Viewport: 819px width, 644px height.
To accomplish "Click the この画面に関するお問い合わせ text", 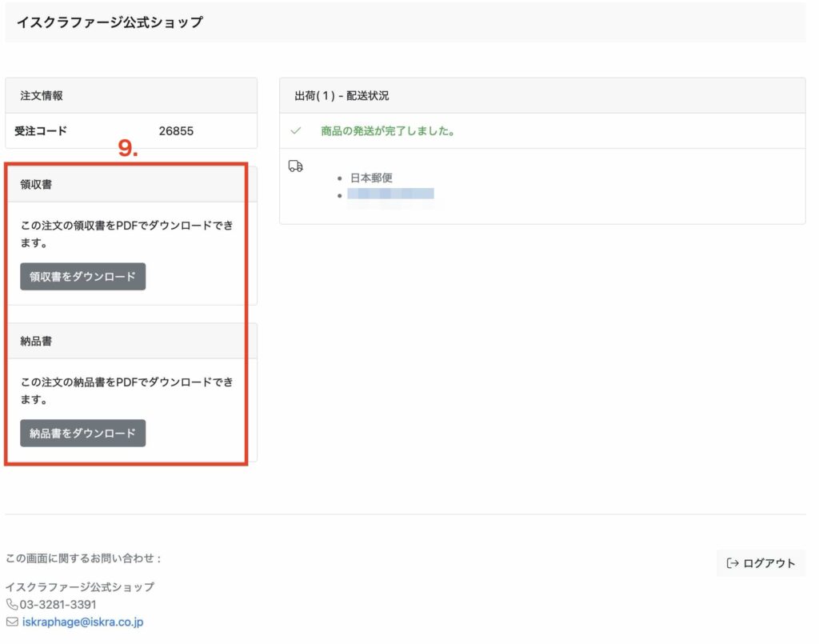I will 83,558.
